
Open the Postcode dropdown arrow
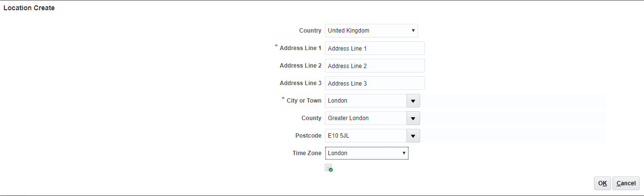[413, 136]
